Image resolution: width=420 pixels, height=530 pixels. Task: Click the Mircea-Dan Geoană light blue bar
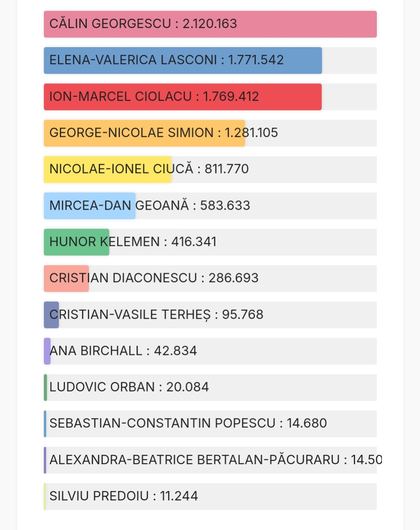click(90, 206)
